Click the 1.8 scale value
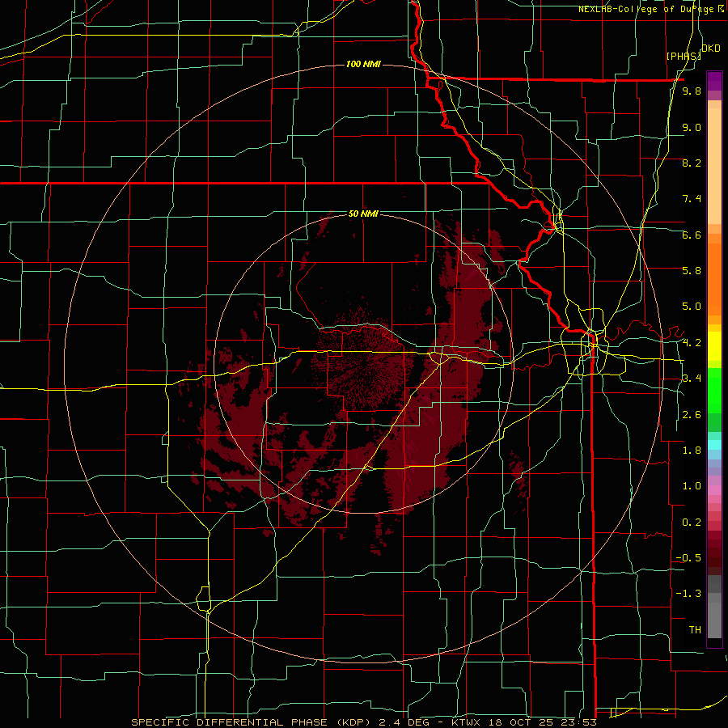This screenshot has width=728, height=728. click(x=692, y=451)
